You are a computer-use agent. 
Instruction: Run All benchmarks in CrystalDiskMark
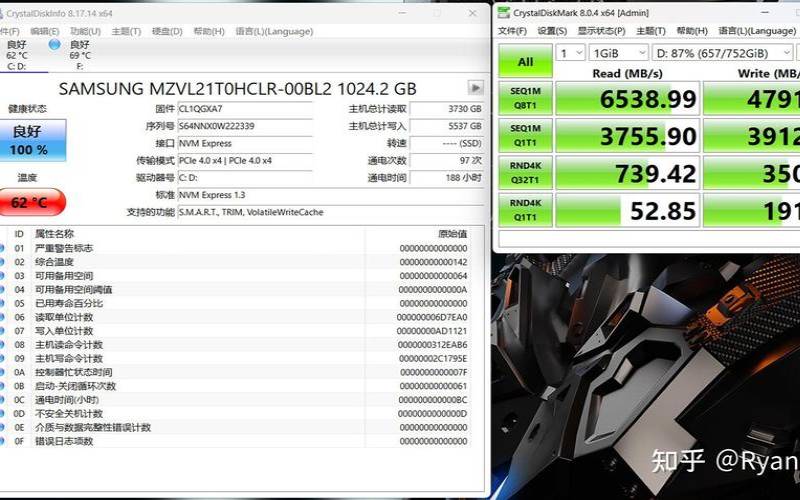pos(525,61)
